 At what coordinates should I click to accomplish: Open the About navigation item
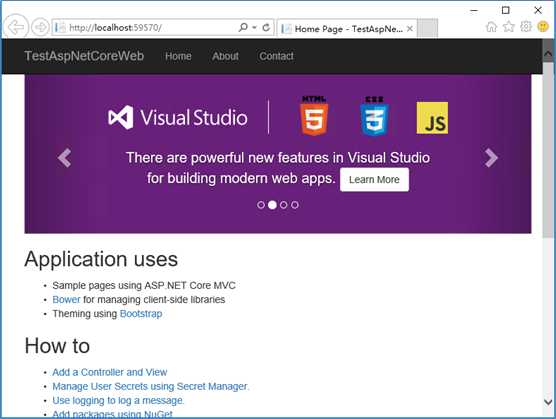point(226,56)
